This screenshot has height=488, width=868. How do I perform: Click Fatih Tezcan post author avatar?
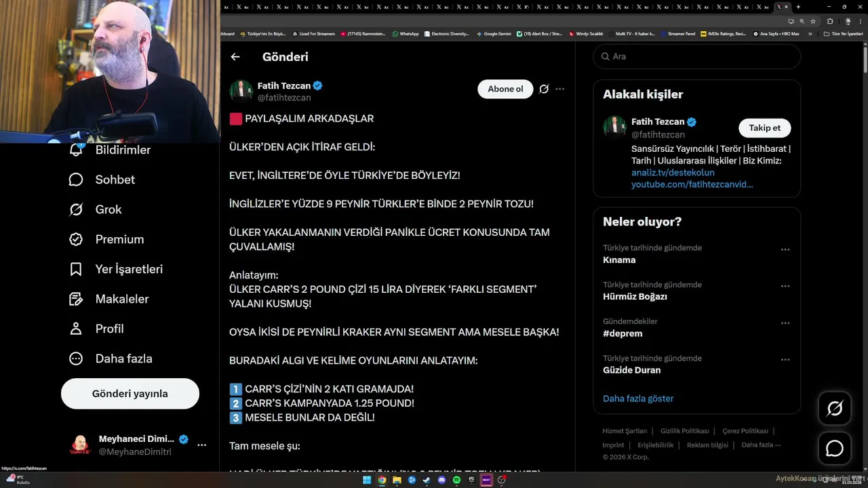click(x=241, y=91)
